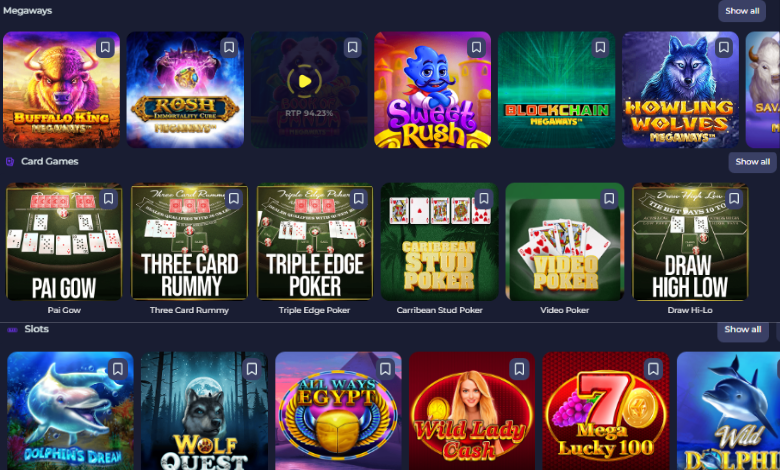Toggle favorite on Sweet Rush tile

[x=476, y=48]
